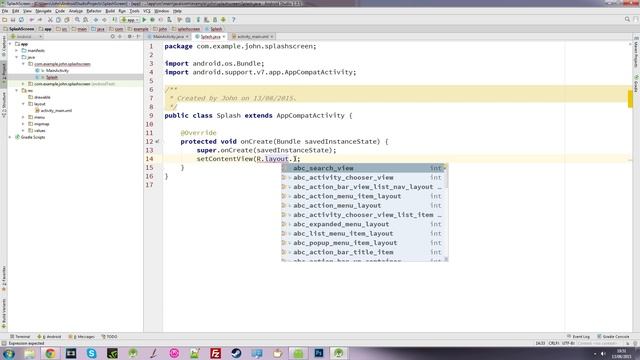
Task: Expand the Gradle Scripts node
Action: 10,137
